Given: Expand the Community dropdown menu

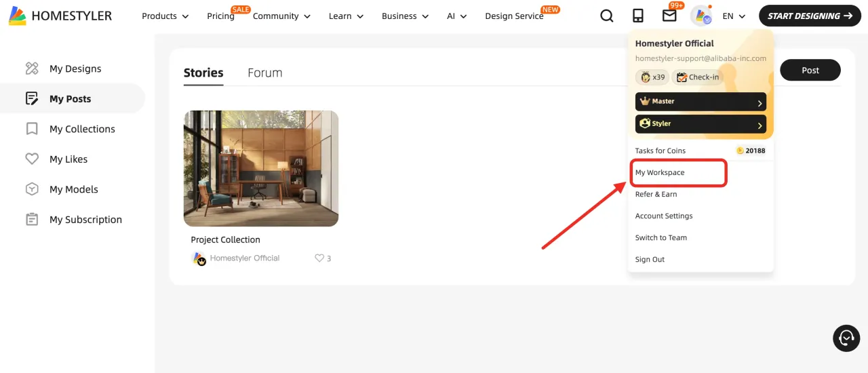Looking at the screenshot, I should click(x=281, y=16).
